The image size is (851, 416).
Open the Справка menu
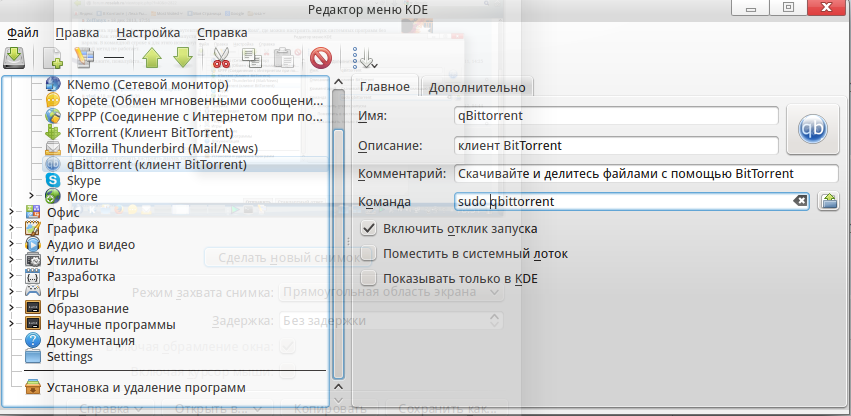[x=222, y=33]
